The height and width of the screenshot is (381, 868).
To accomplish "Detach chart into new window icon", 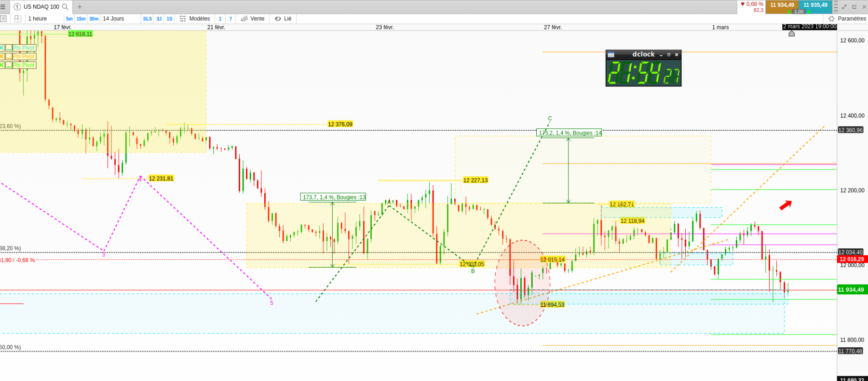I will [x=854, y=7].
